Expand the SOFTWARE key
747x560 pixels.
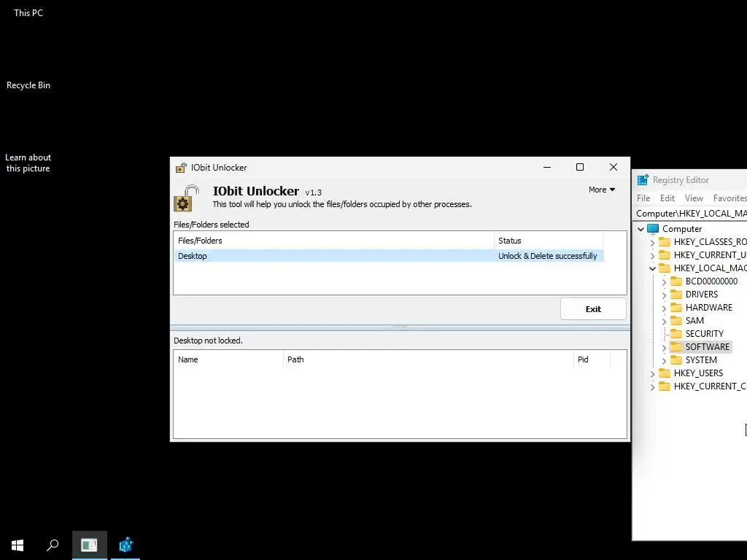pyautogui.click(x=664, y=348)
